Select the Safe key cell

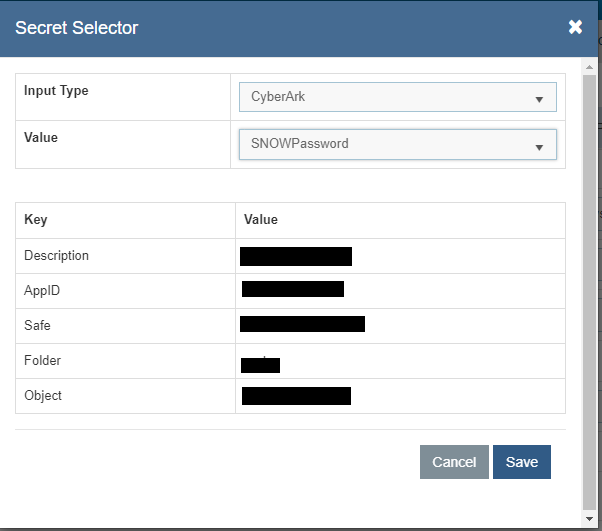point(37,325)
